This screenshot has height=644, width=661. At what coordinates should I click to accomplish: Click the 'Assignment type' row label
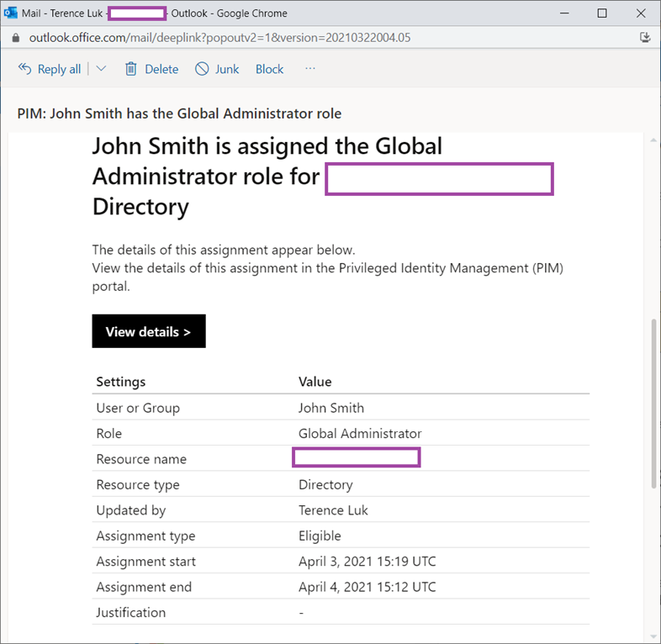point(145,536)
